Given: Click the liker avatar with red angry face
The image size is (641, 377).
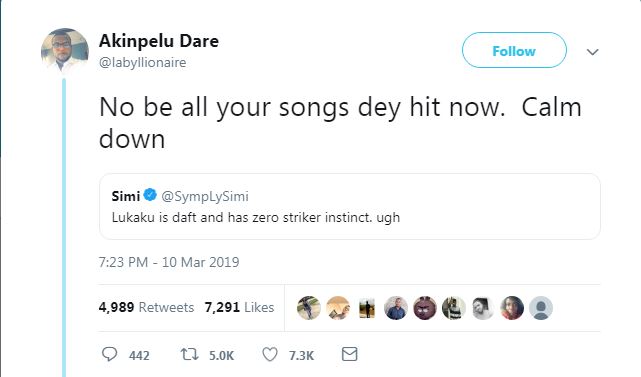Looking at the screenshot, I should (x=425, y=308).
